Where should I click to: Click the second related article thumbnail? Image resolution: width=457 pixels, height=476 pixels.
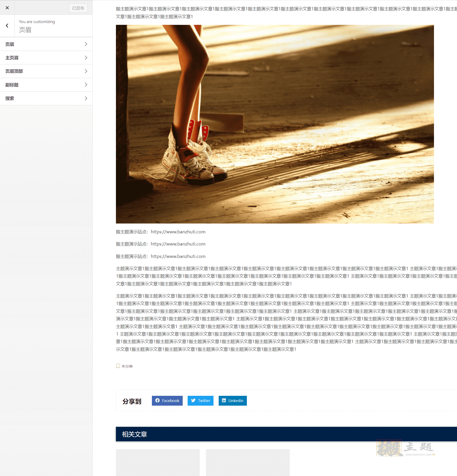click(x=248, y=463)
